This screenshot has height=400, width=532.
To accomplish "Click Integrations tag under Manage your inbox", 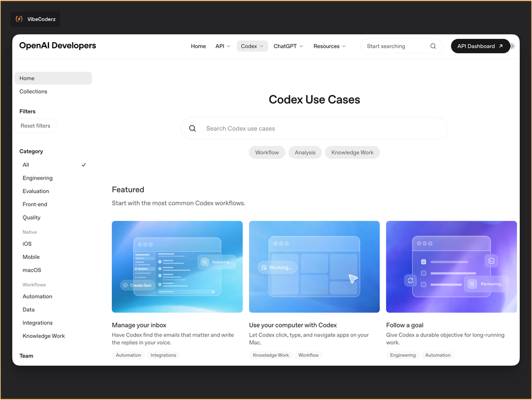I will pos(163,355).
